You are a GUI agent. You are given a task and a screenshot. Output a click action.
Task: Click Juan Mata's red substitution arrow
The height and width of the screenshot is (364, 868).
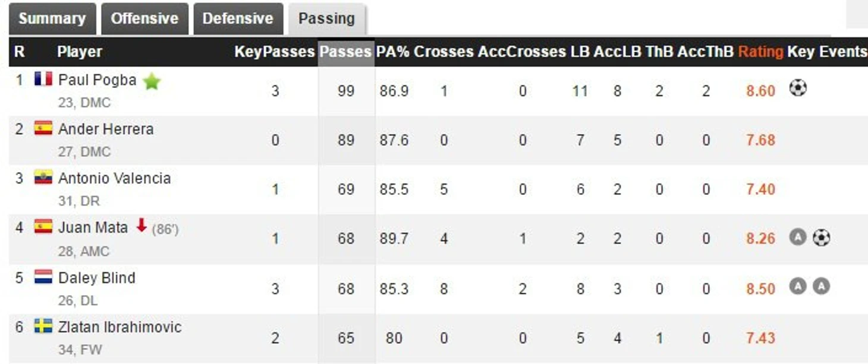pos(141,225)
